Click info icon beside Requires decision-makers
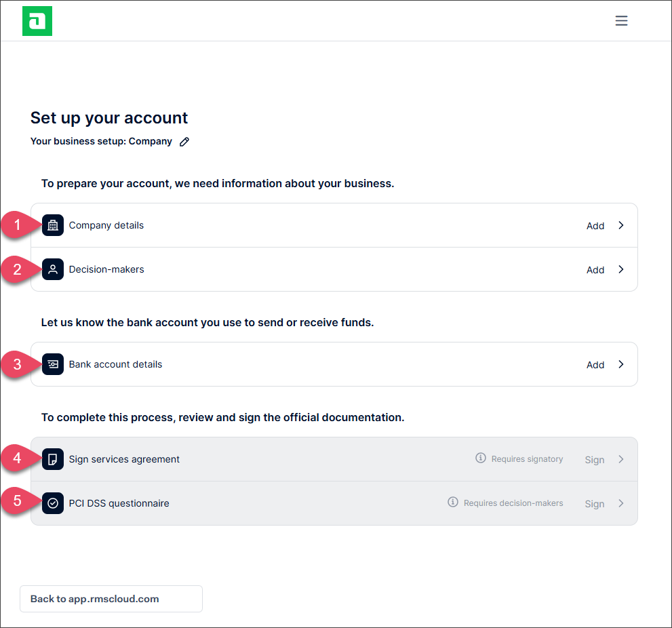The width and height of the screenshot is (672, 628). tap(452, 502)
